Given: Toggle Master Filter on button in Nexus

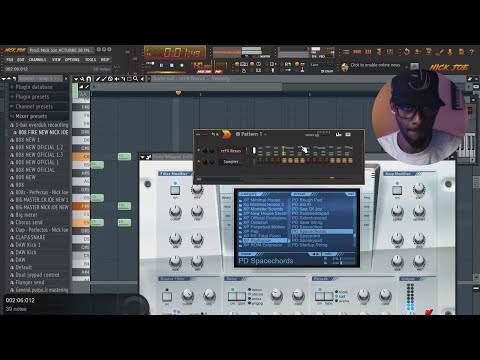Looking at the screenshot, I should tap(167, 296).
